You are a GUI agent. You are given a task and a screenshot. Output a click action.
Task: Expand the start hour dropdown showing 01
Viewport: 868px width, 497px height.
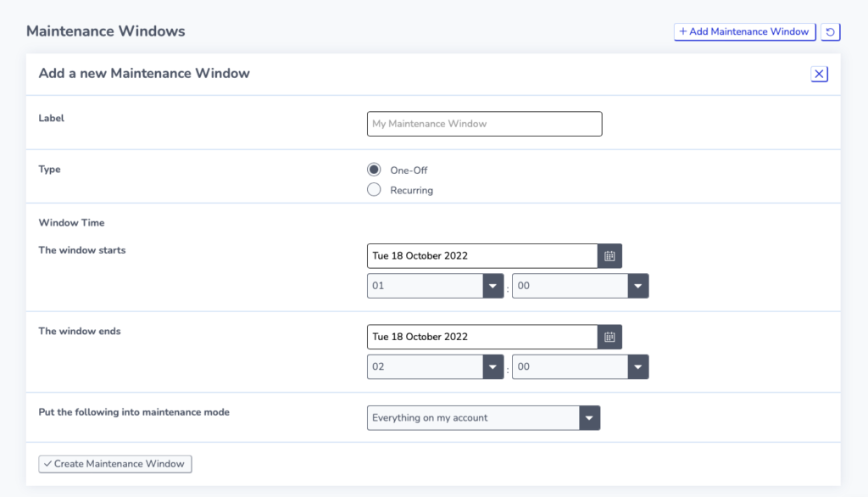435,286
